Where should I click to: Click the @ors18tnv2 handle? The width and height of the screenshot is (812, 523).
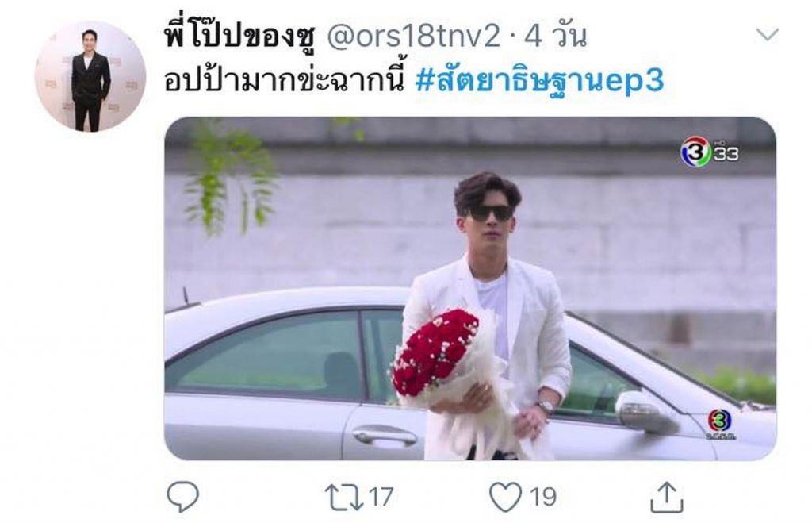point(414,37)
